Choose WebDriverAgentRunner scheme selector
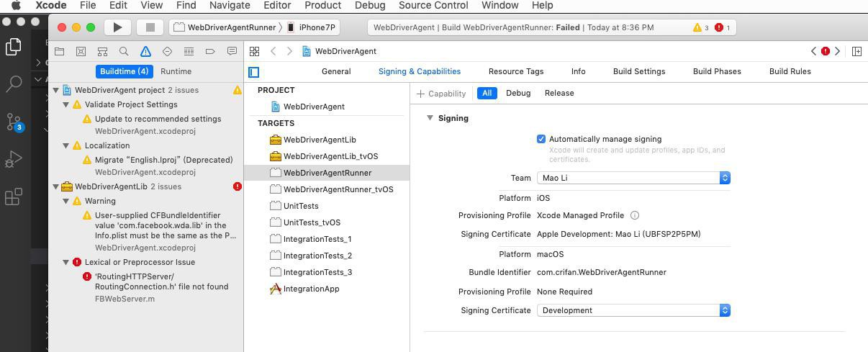 tap(225, 27)
